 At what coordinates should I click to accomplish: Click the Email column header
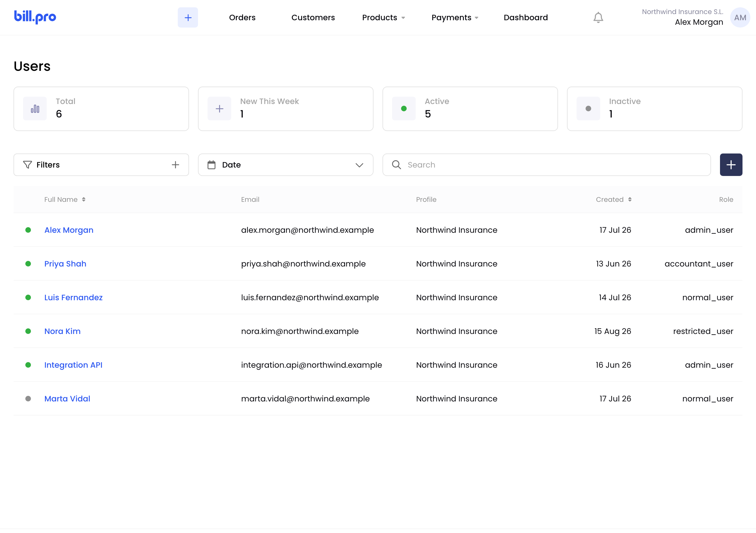pos(250,199)
